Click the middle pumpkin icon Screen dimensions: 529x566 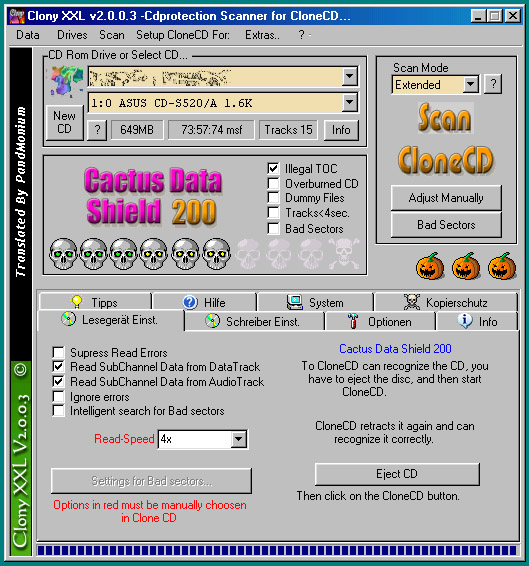coord(466,266)
